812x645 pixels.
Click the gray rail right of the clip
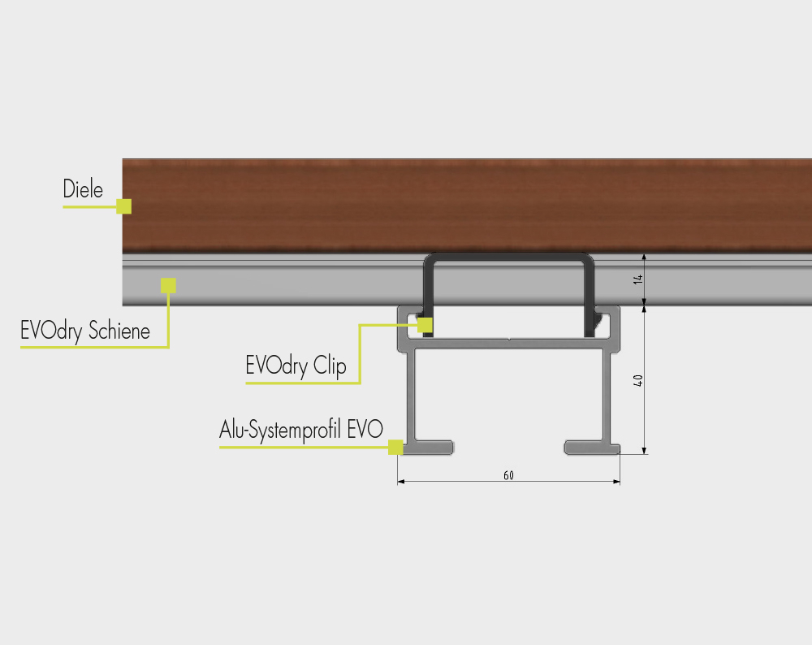(x=706, y=284)
